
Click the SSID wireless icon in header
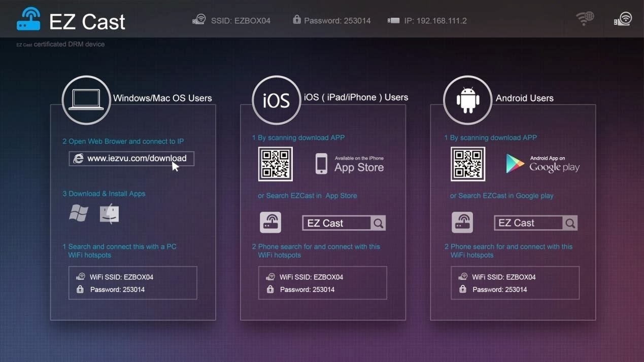[199, 20]
